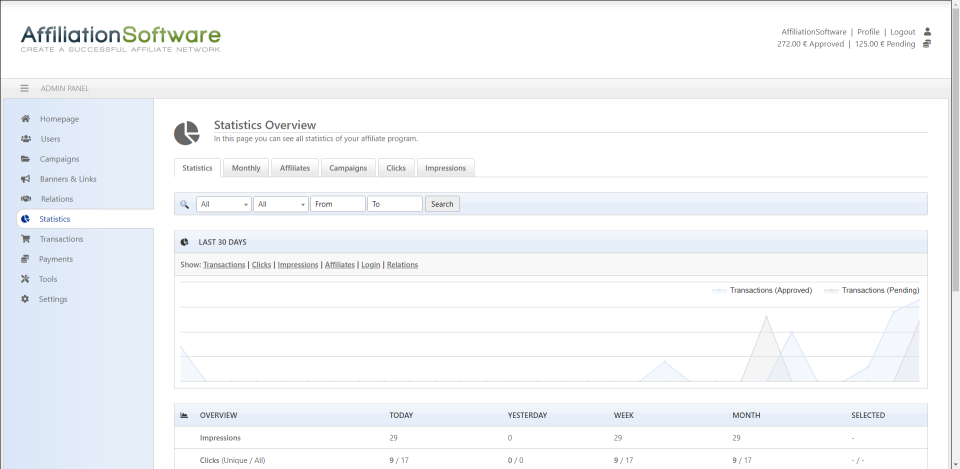Click the Statistics pie chart sidebar icon
Screen dimensions: 960x469
pos(25,219)
